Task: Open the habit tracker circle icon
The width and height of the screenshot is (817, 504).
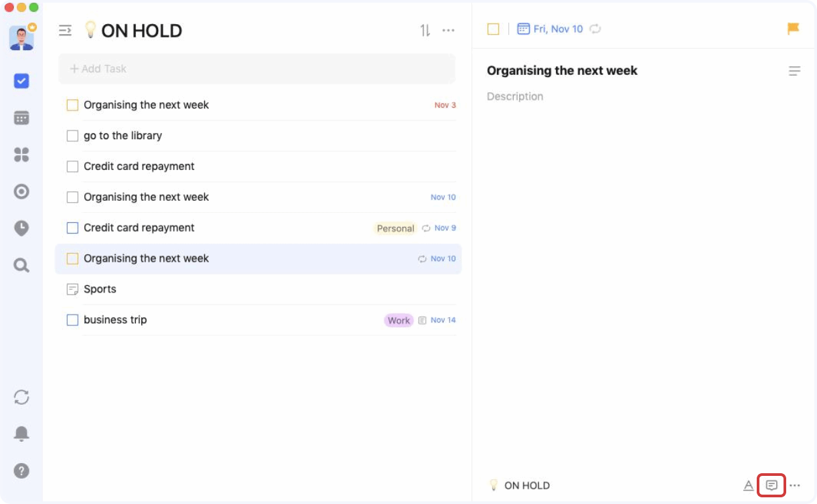Action: click(x=21, y=192)
